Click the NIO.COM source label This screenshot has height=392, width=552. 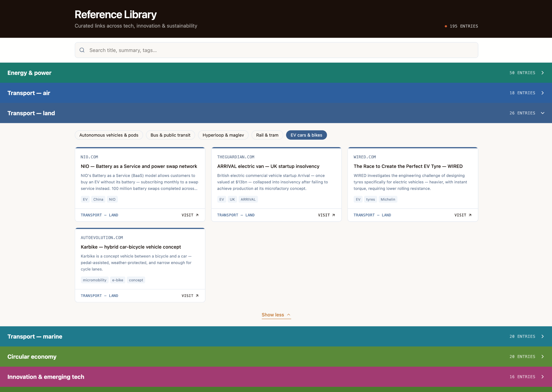89,157
